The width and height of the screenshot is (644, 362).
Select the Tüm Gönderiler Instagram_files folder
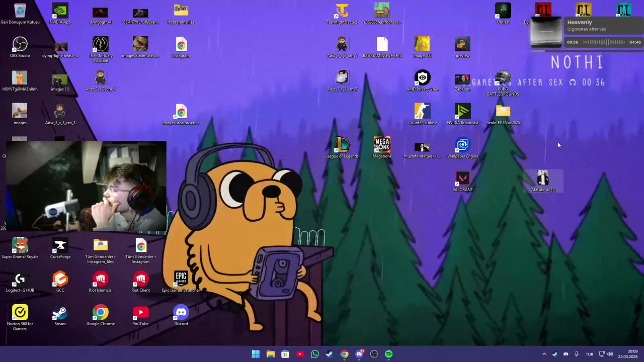pos(100,251)
